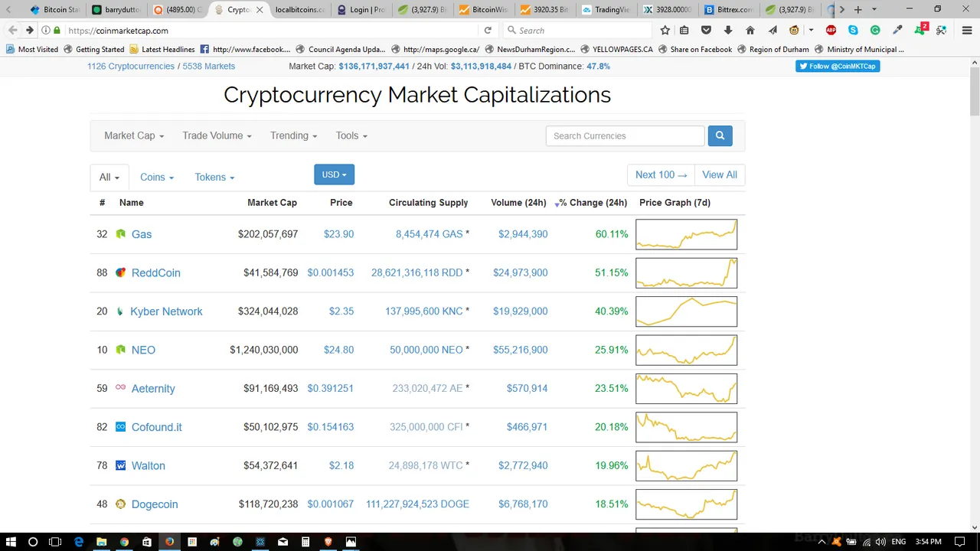Open the ReddCoin coin page
Screen dimensions: 980x551
[x=156, y=272]
